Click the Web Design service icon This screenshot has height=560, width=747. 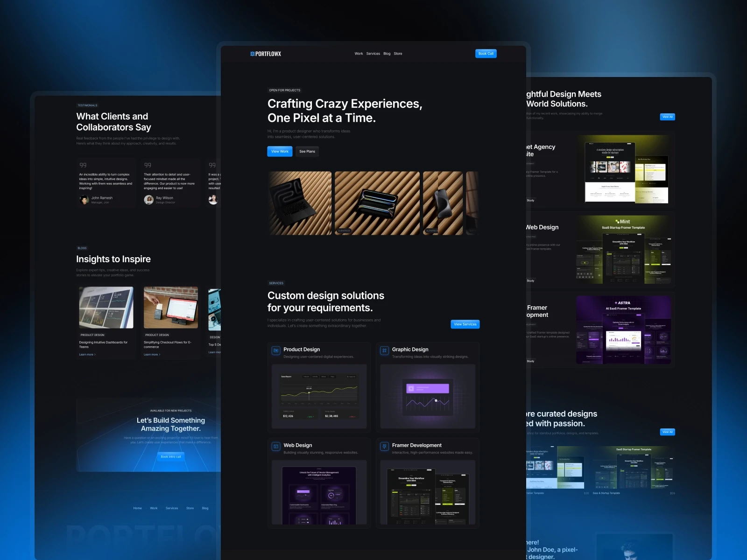tap(276, 446)
